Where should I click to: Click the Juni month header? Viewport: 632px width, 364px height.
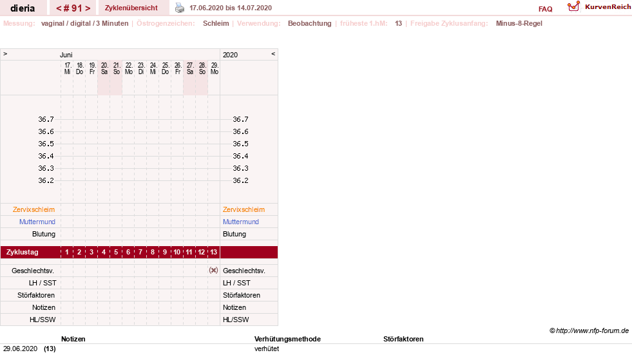tap(66, 55)
